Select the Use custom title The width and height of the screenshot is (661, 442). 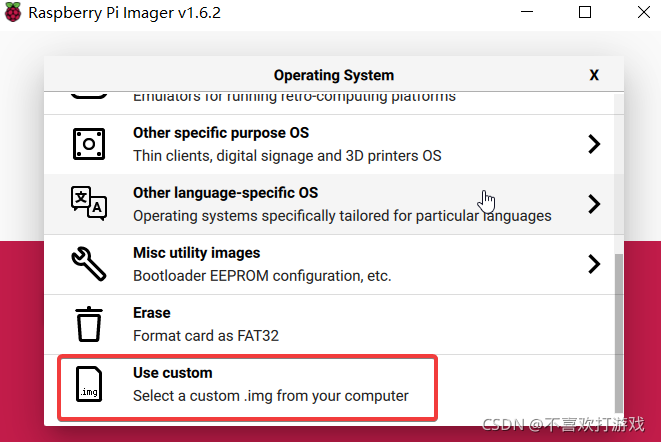173,373
